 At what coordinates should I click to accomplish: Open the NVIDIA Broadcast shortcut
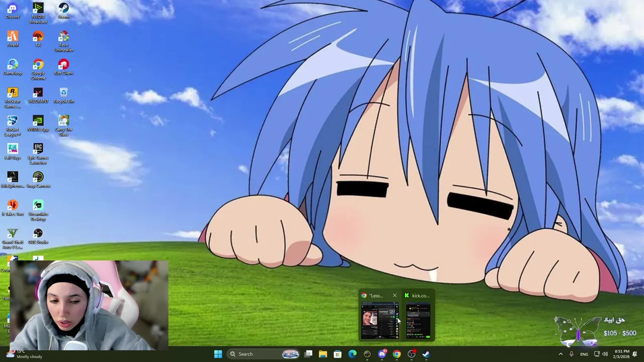tap(38, 13)
